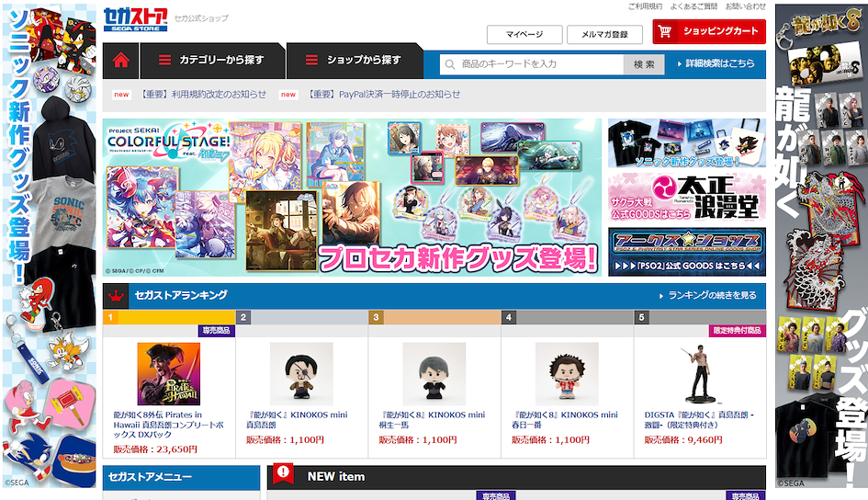
Task: Click the 検索 search button
Action: point(644,64)
